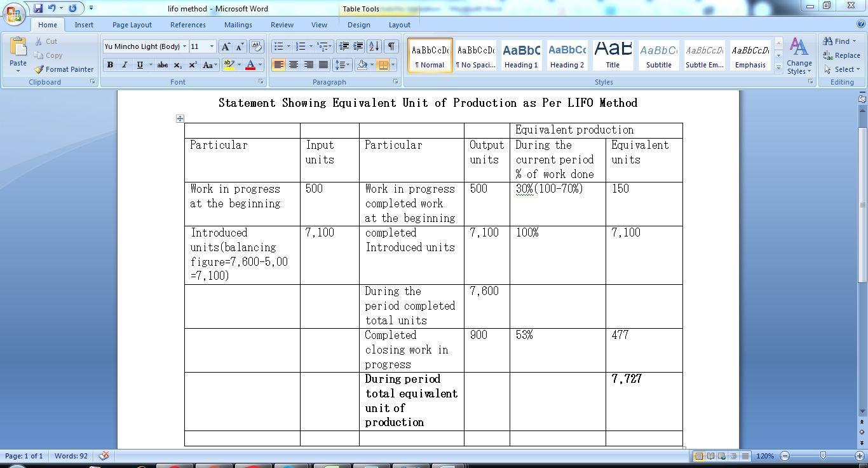This screenshot has height=468, width=868.
Task: Switch to Draft view
Action: tap(745, 456)
